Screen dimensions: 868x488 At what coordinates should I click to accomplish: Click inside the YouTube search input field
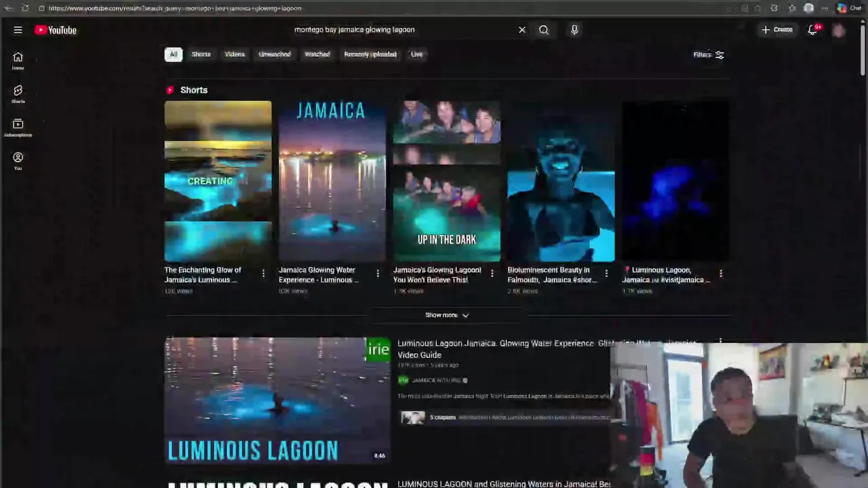point(403,30)
